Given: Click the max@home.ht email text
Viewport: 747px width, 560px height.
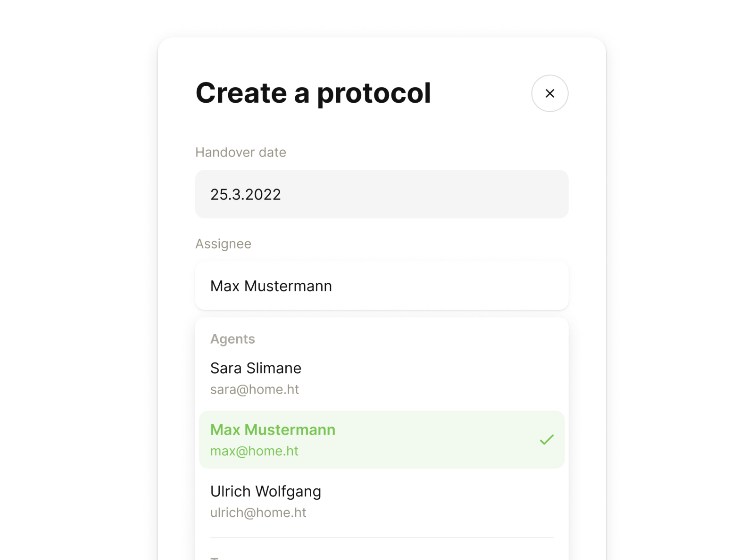Looking at the screenshot, I should click(x=254, y=451).
